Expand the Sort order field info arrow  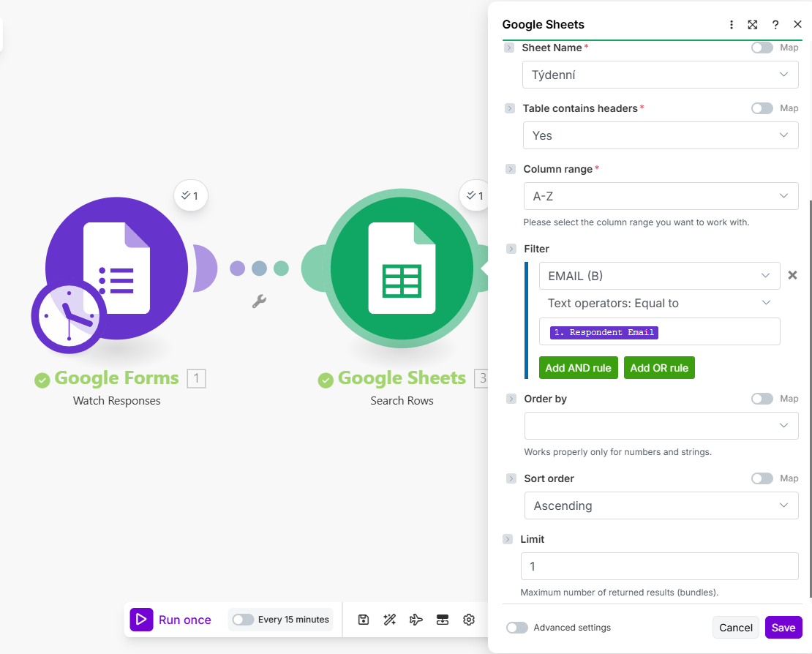(511, 478)
